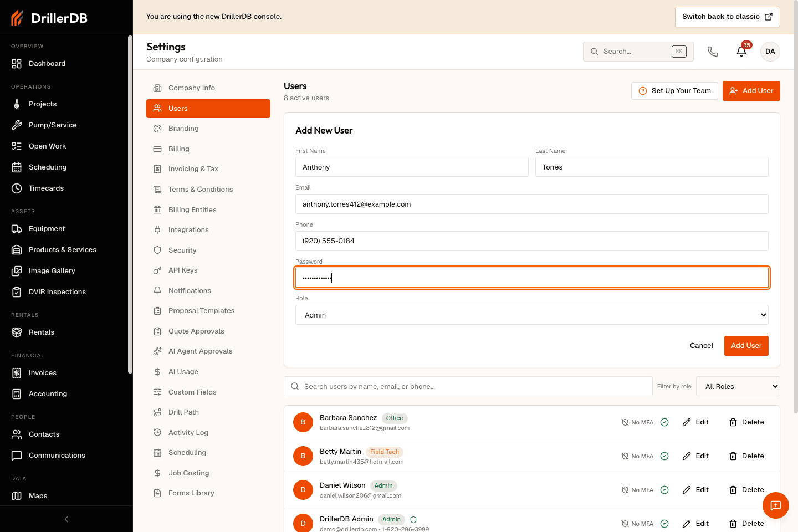798x532 pixels.
Task: Click Switch back to classic button
Action: (727, 17)
